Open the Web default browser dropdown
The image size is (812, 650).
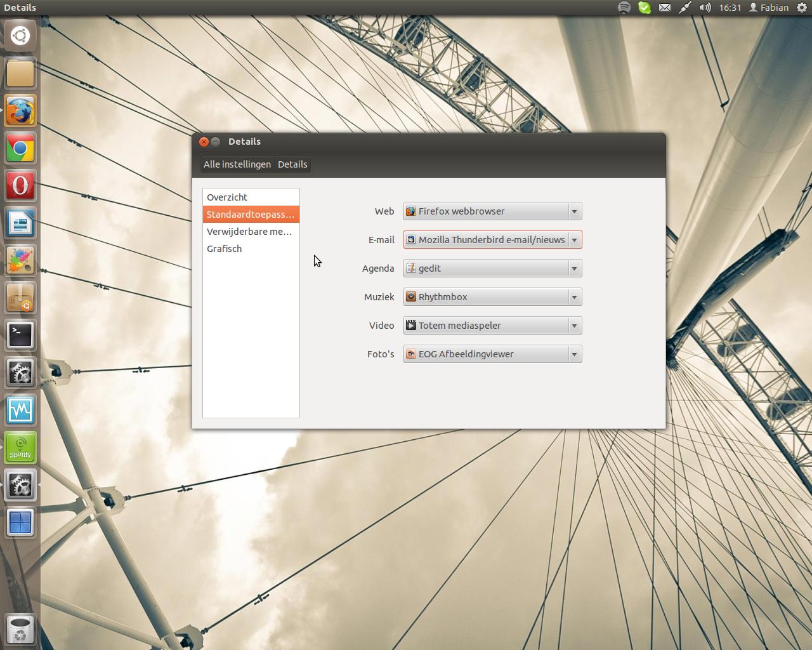493,211
